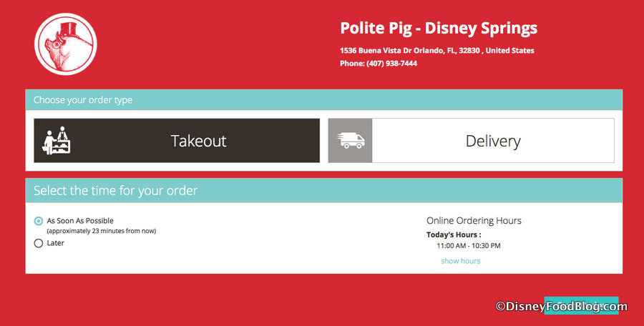Open the show hours link
The image size is (644, 326).
point(460,261)
